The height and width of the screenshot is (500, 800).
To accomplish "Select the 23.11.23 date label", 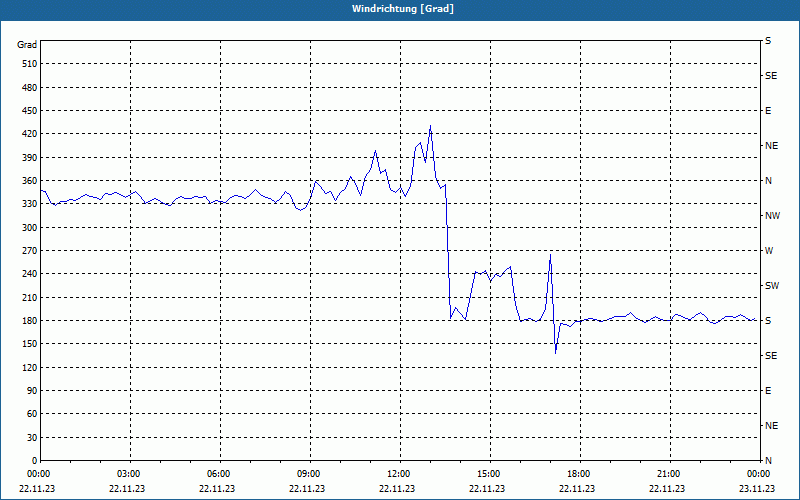I will 757,489.
